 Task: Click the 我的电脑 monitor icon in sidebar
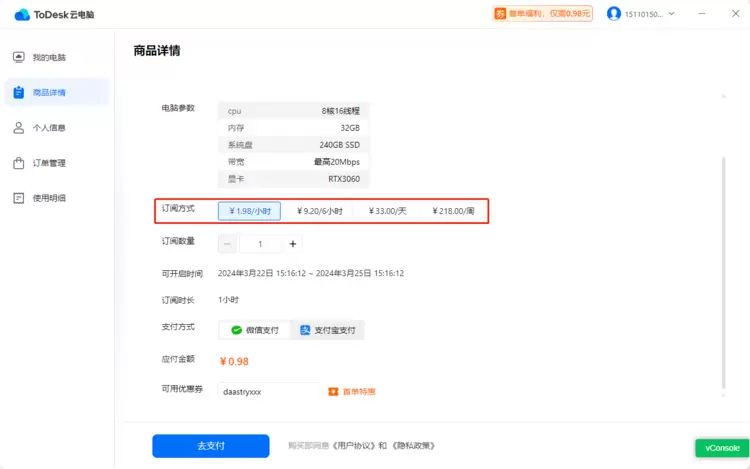click(19, 58)
